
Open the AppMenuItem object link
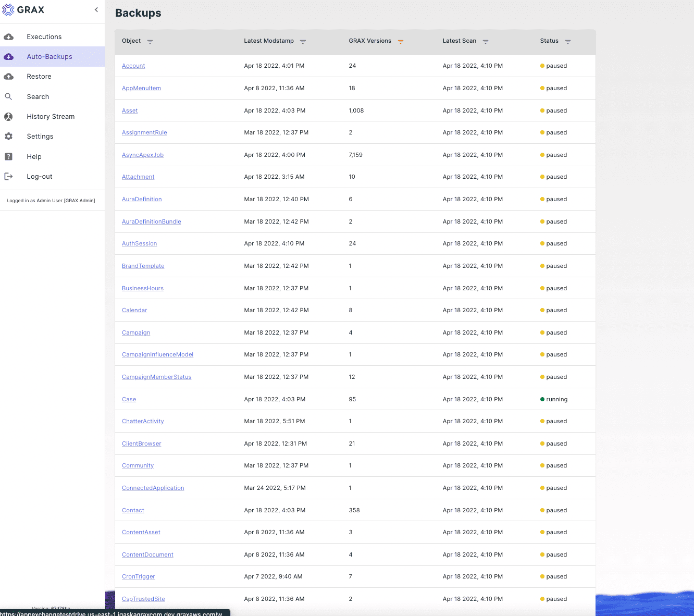pyautogui.click(x=141, y=89)
